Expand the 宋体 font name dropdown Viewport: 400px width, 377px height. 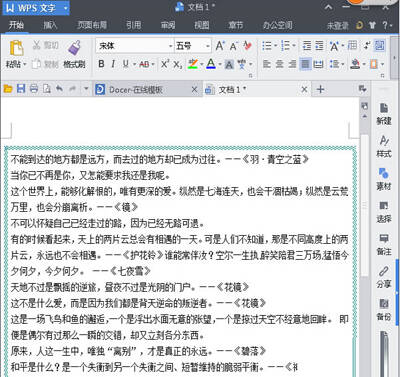pyautogui.click(x=171, y=46)
